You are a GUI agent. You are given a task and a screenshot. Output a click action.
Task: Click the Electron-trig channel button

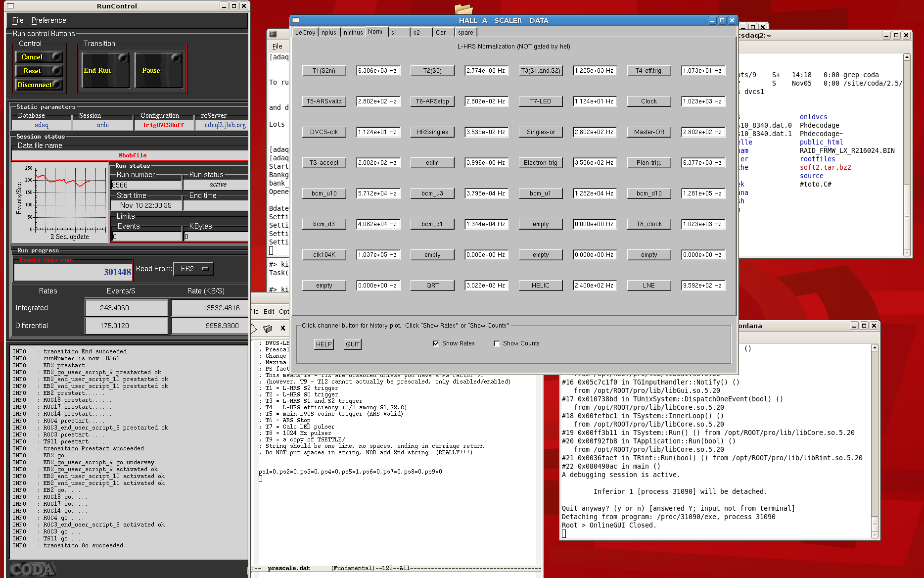point(541,163)
